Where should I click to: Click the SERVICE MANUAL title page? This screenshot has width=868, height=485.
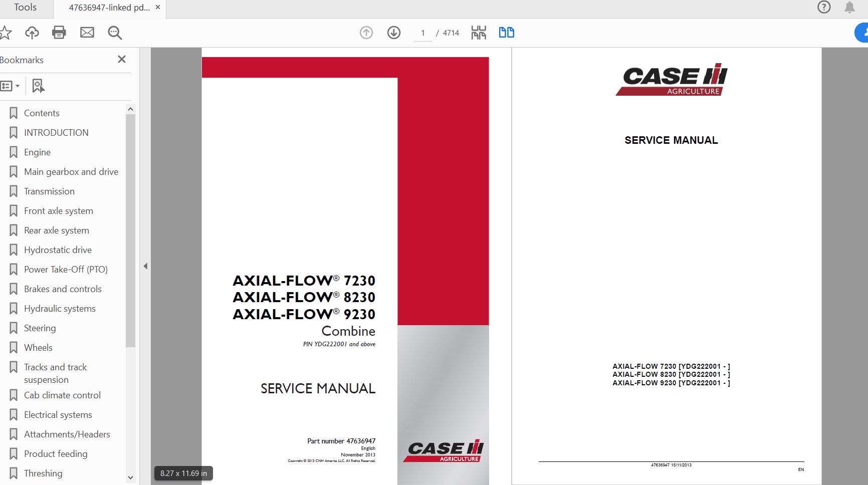[x=667, y=266]
